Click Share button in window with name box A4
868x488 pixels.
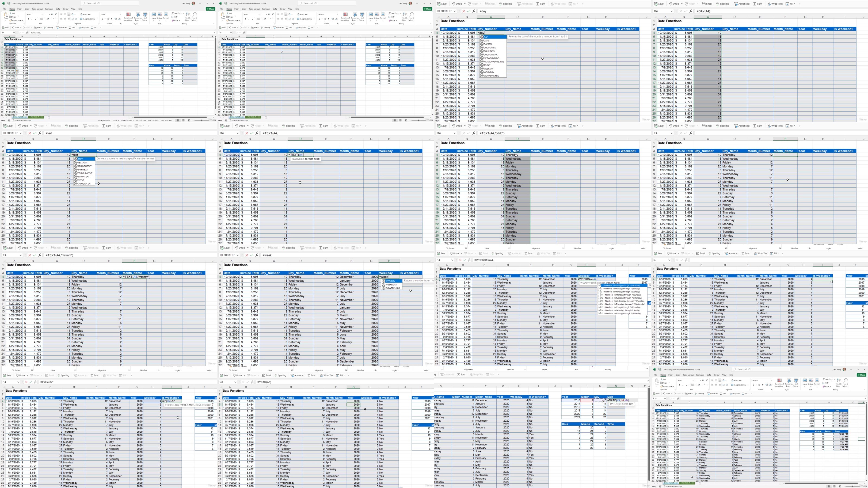(210, 9)
